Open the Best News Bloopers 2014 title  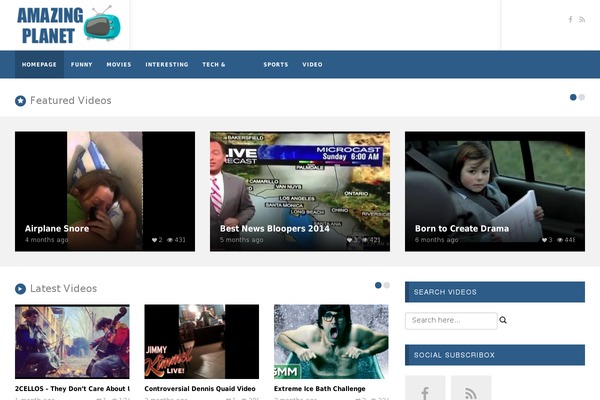(275, 229)
